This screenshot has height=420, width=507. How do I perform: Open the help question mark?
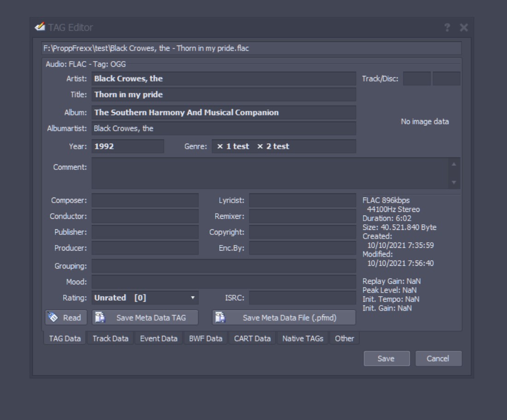tap(447, 28)
